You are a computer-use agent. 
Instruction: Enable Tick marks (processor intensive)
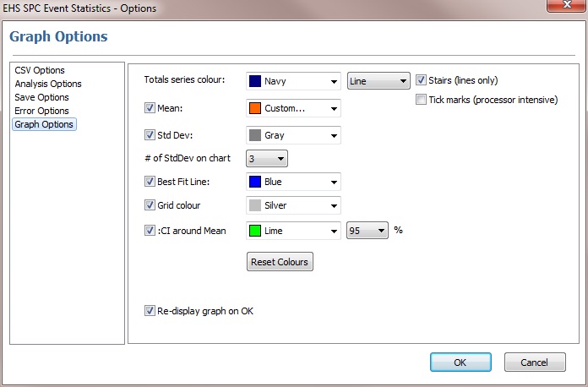(422, 100)
